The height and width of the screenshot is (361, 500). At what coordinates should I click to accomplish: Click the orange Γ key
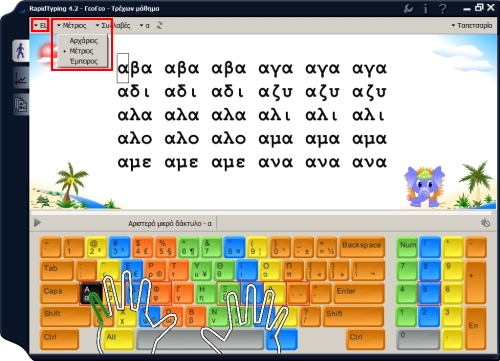(184, 293)
